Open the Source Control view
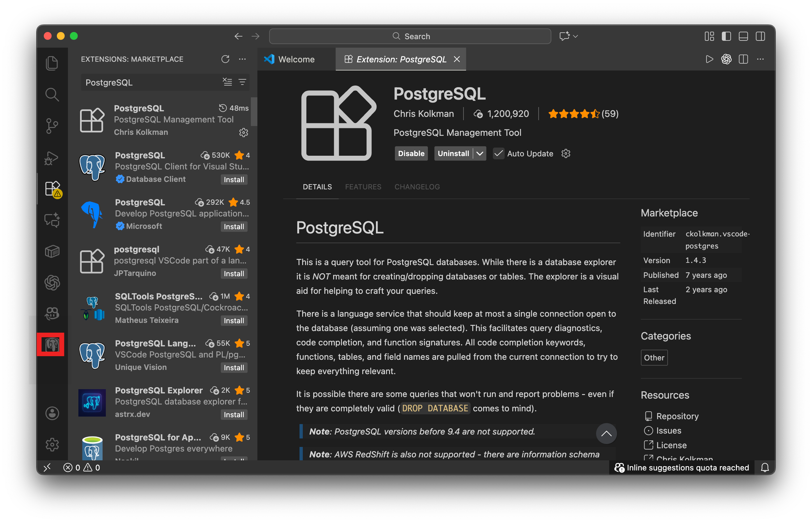 click(x=52, y=126)
